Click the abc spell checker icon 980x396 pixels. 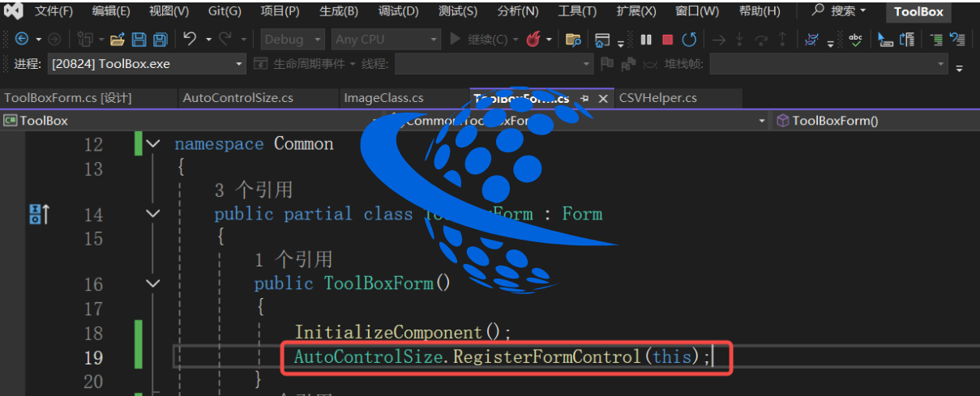pyautogui.click(x=855, y=39)
